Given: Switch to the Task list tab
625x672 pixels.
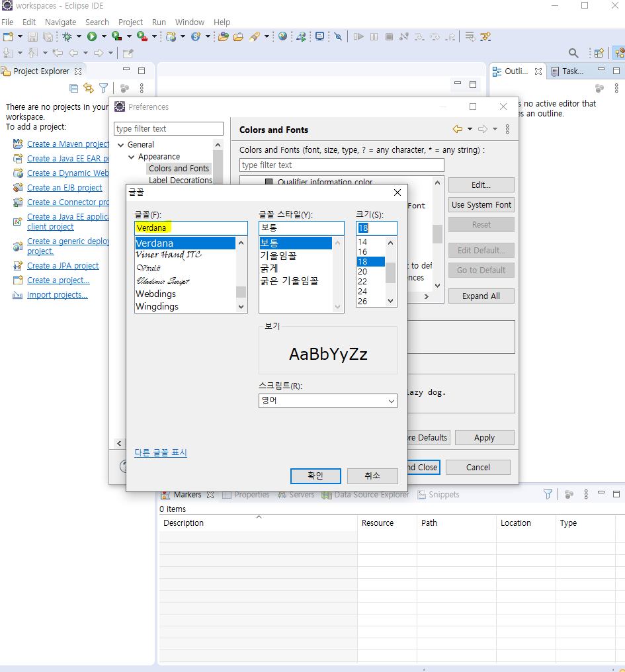Looking at the screenshot, I should pyautogui.click(x=567, y=71).
